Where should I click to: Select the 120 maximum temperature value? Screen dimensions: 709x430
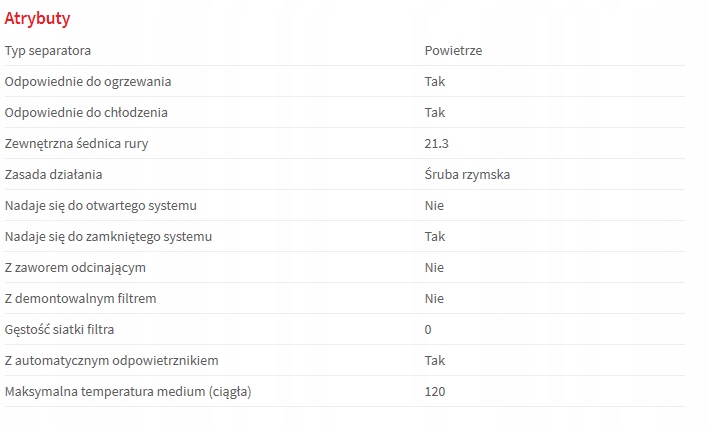tap(434, 391)
